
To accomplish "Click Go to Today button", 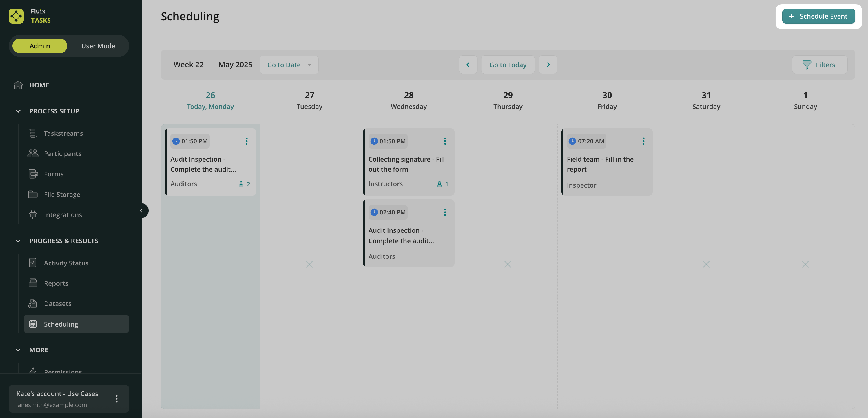I will pos(508,65).
